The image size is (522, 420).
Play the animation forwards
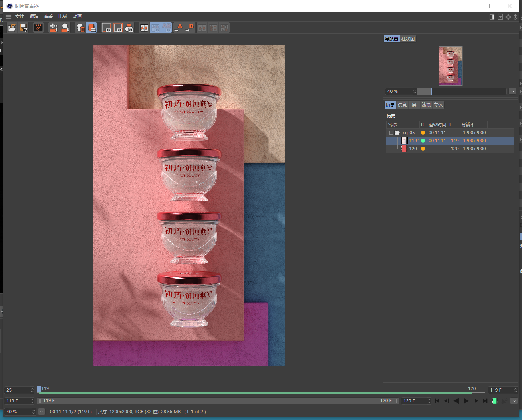pyautogui.click(x=466, y=401)
